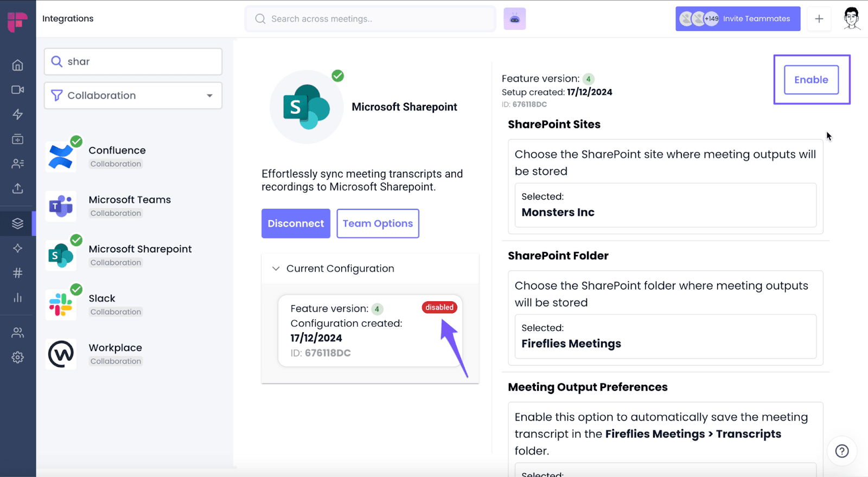Select Slack from the integrations list
The image size is (868, 477).
point(102,298)
